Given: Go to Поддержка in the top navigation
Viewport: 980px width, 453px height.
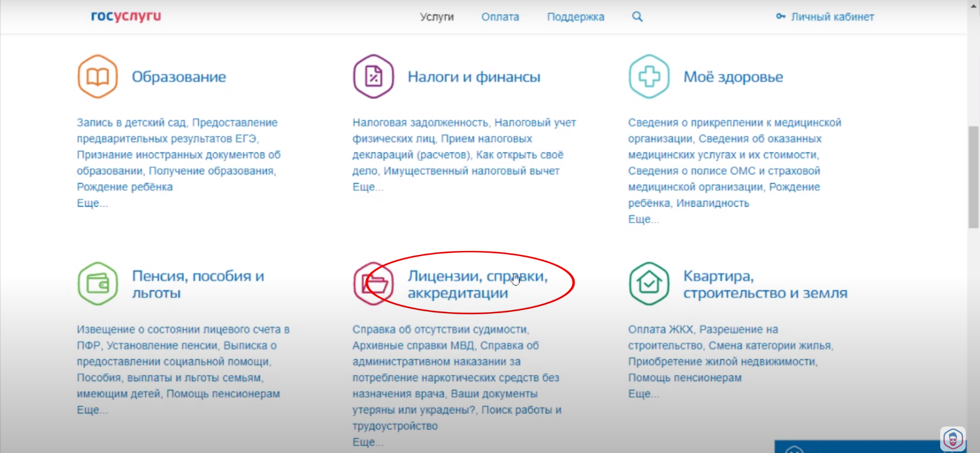Looking at the screenshot, I should click(x=575, y=17).
